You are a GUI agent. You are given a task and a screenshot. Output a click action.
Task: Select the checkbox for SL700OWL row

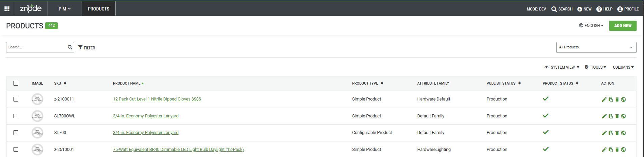click(x=16, y=116)
